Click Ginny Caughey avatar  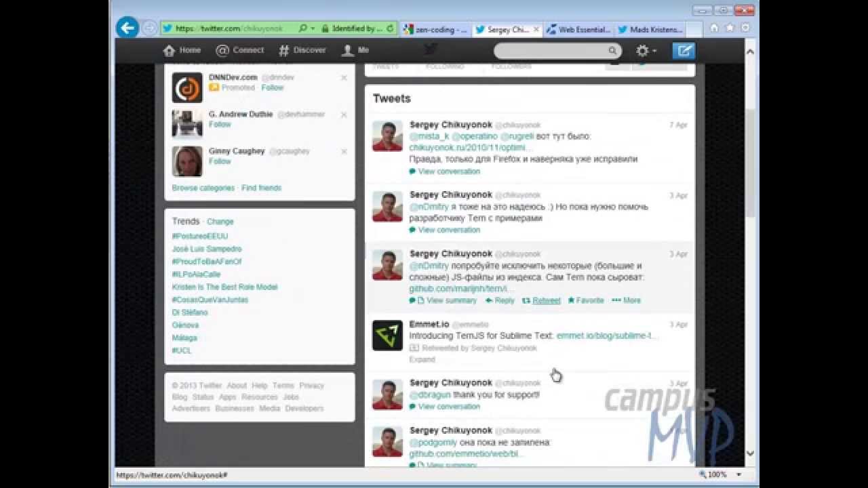click(x=187, y=161)
